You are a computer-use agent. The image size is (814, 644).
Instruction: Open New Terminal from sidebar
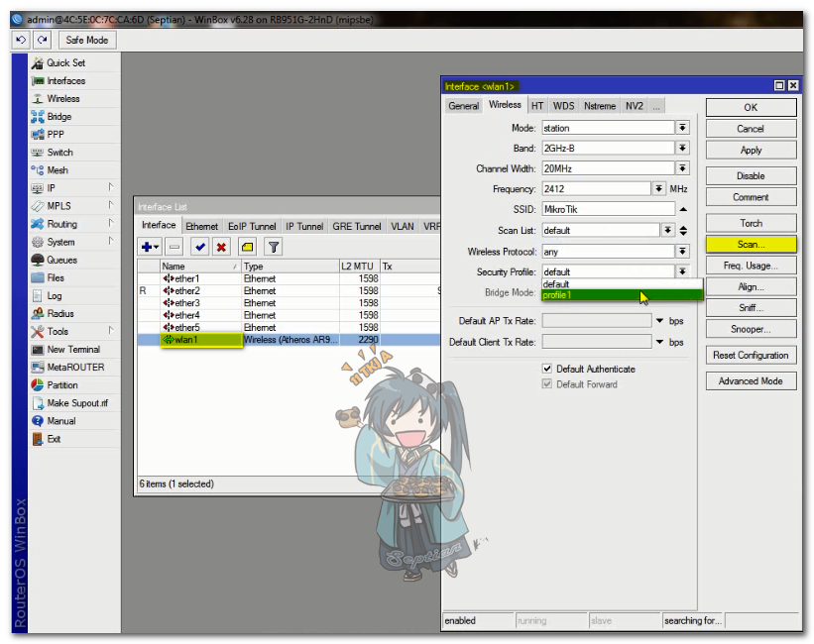73,349
